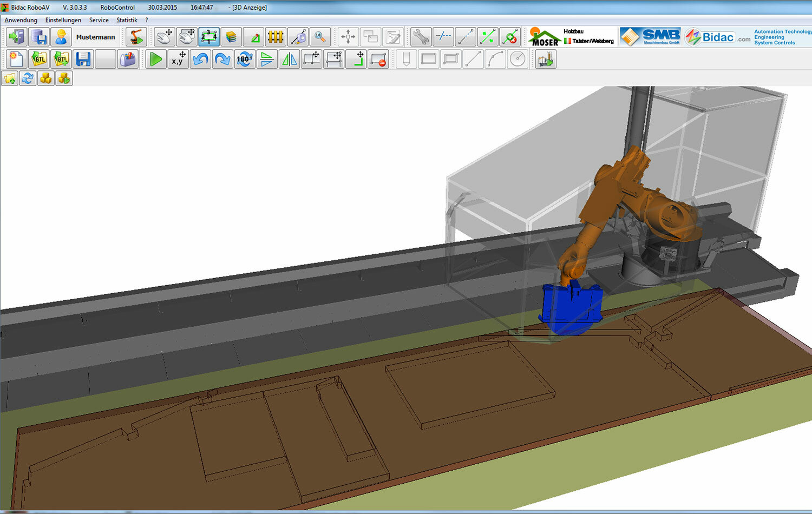
Task: Click the orange robot start icon
Action: point(136,37)
